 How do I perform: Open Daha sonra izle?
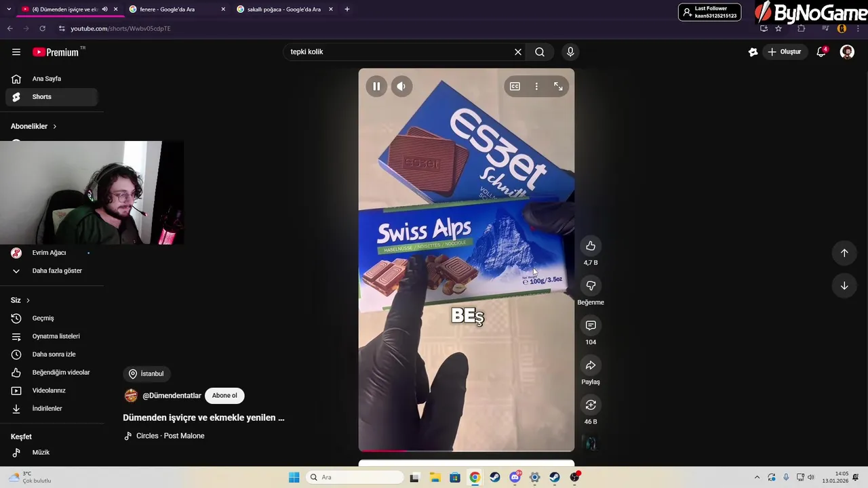click(x=52, y=354)
